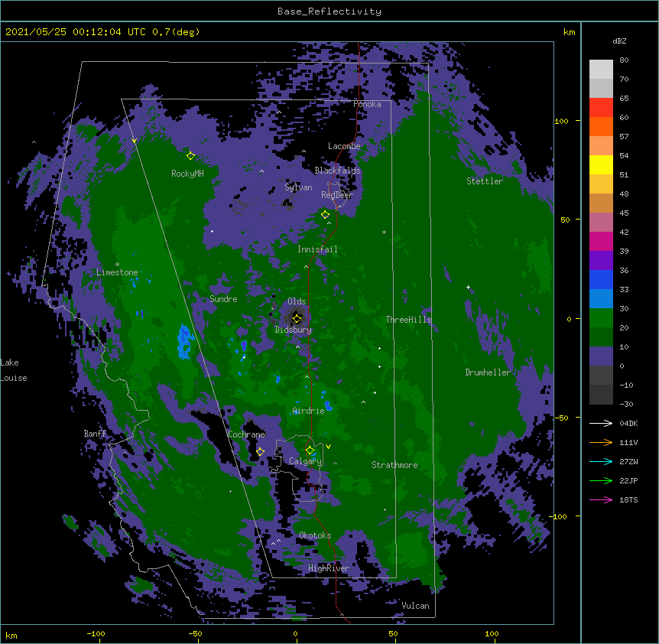This screenshot has height=644, width=659.
Task: Pick the light gray swatch at 80 dBZ
Action: (x=601, y=70)
